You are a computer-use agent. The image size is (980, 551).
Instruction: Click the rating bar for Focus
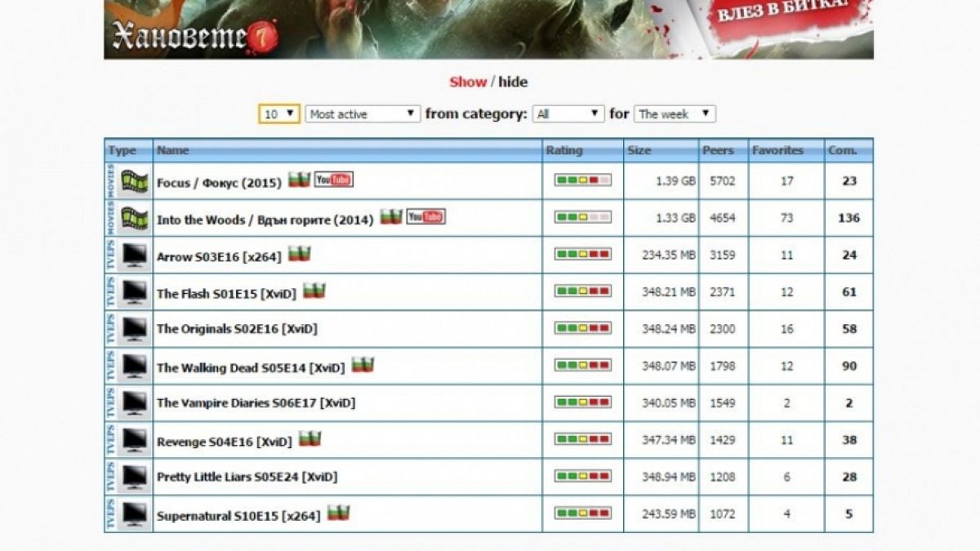(582, 180)
